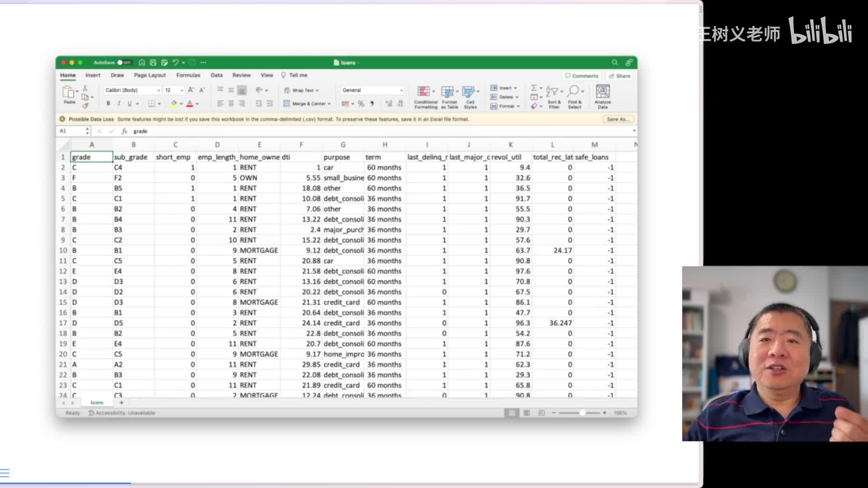Expand the Wrap Text dropdown arrow
Viewport: 868px width, 488px height.
click(317, 90)
